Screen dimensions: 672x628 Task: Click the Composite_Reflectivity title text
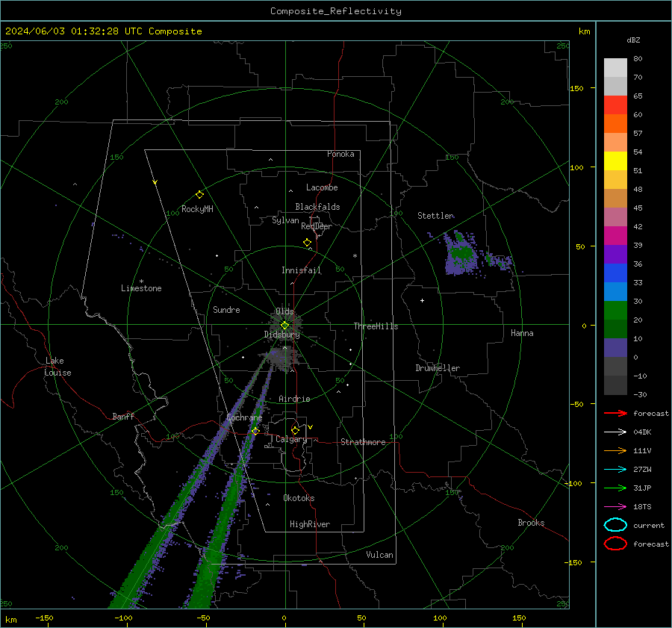pyautogui.click(x=336, y=11)
